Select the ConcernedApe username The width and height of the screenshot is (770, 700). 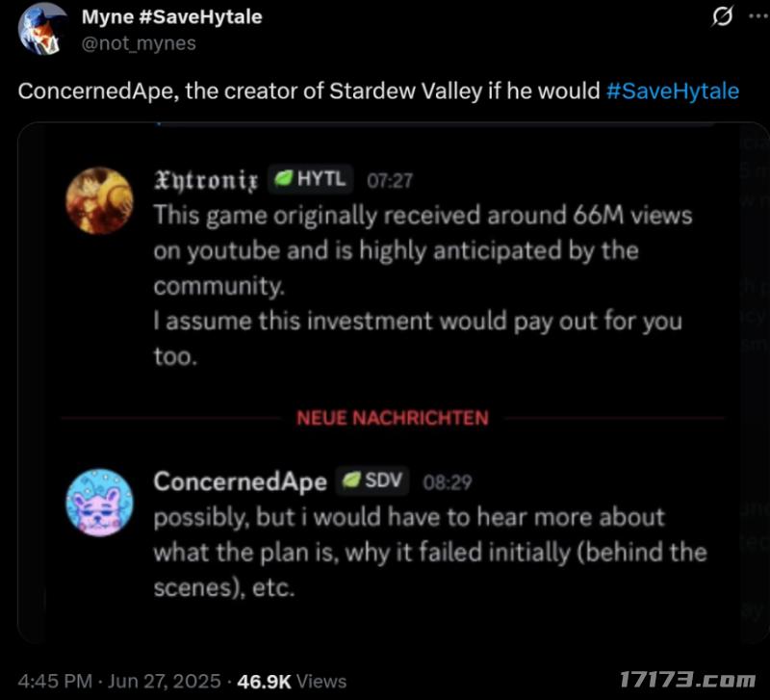240,480
